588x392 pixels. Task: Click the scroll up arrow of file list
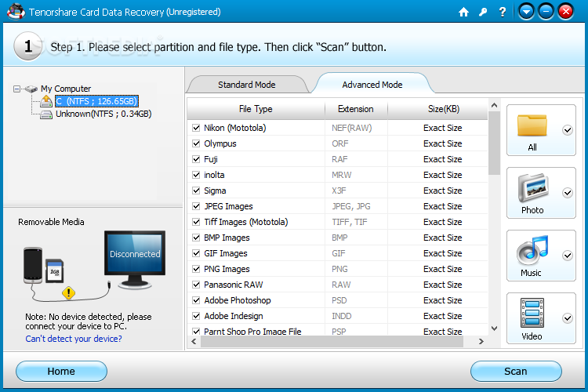coord(494,105)
